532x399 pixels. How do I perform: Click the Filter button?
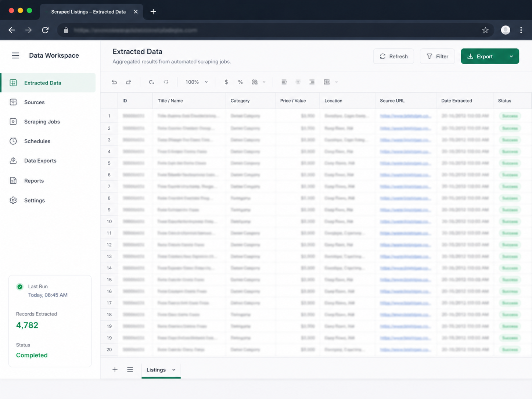437,56
